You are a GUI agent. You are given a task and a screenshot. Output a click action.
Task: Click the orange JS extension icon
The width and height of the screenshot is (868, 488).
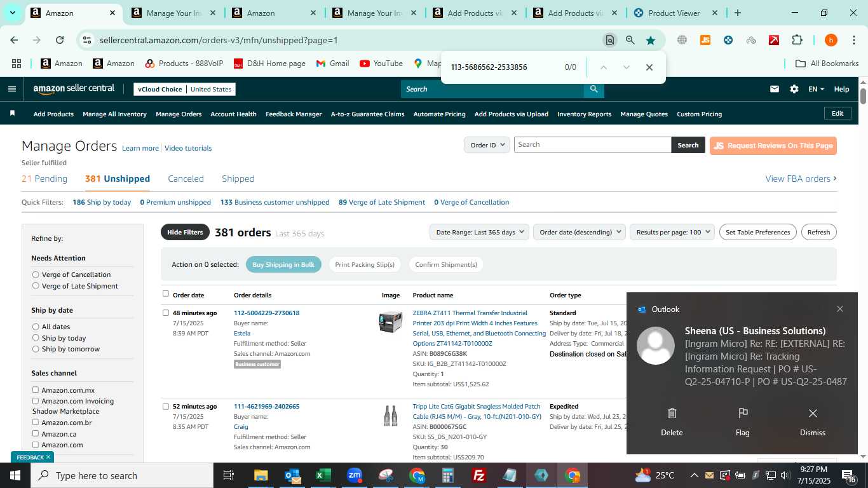pyautogui.click(x=705, y=40)
